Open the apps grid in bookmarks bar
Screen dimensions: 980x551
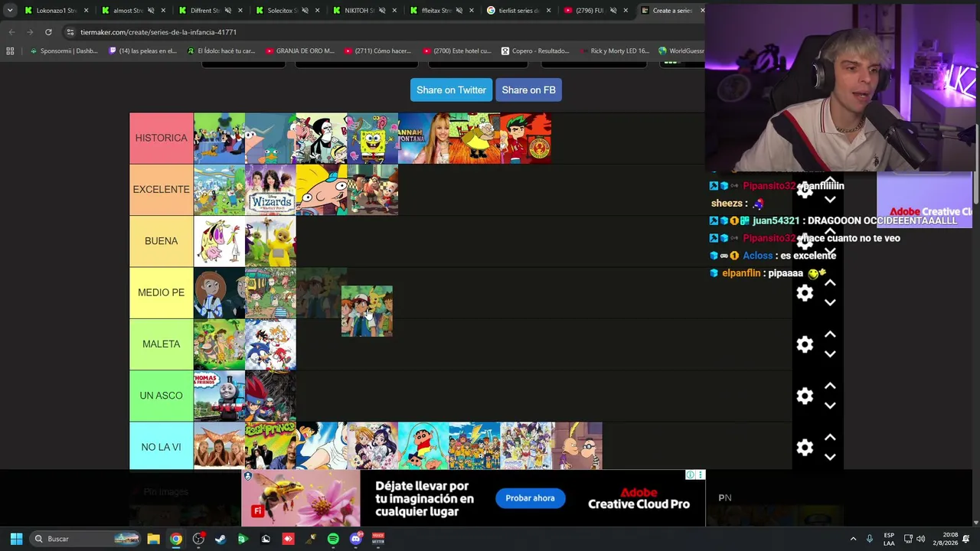[10, 51]
